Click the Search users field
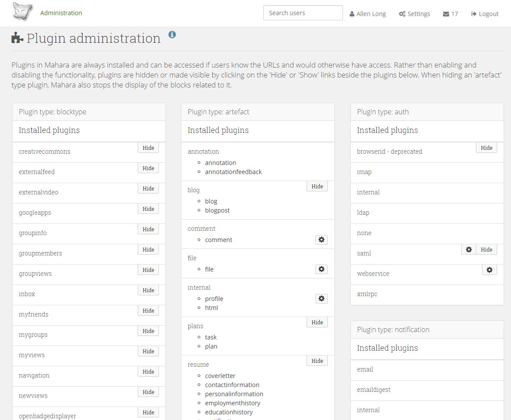Image resolution: width=511 pixels, height=420 pixels. [x=303, y=13]
